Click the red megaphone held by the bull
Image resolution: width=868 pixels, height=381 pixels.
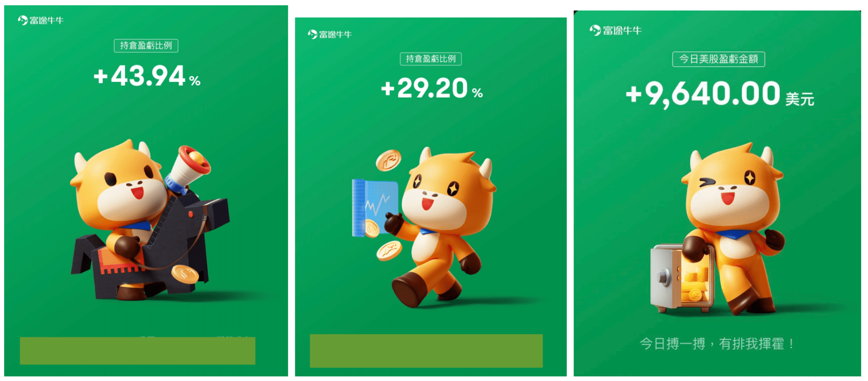[x=189, y=168]
